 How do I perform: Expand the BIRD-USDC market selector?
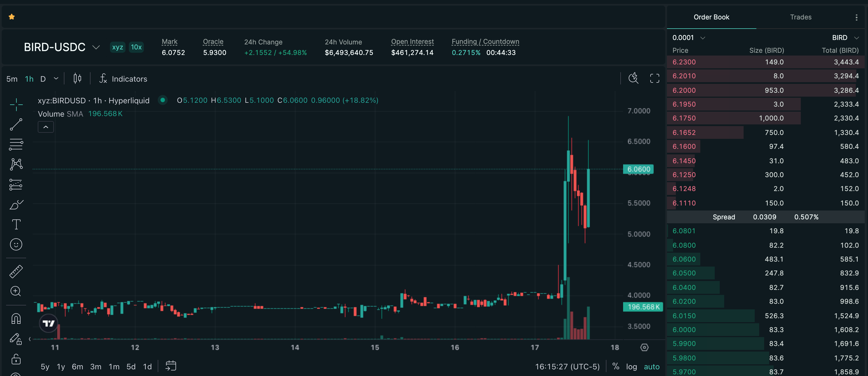coord(96,47)
